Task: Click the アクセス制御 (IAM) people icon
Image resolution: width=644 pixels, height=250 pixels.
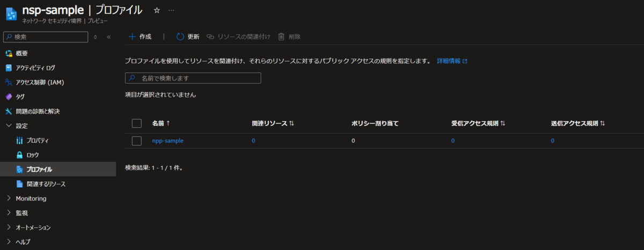Action: click(x=9, y=82)
